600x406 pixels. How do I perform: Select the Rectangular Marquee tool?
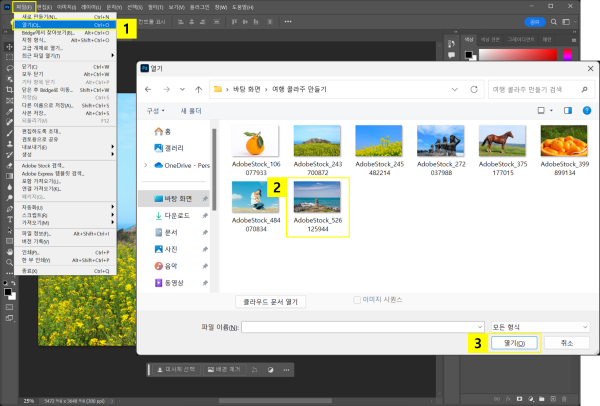(x=9, y=57)
